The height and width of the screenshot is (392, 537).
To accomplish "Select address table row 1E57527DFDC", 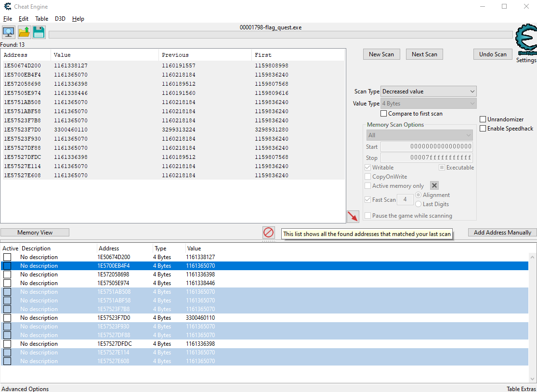I will 265,344.
